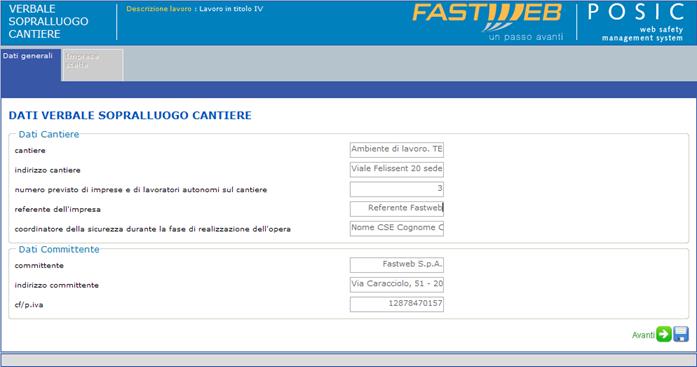Click the Dati Committente section legend
The height and width of the screenshot is (367, 697).
[x=59, y=249]
